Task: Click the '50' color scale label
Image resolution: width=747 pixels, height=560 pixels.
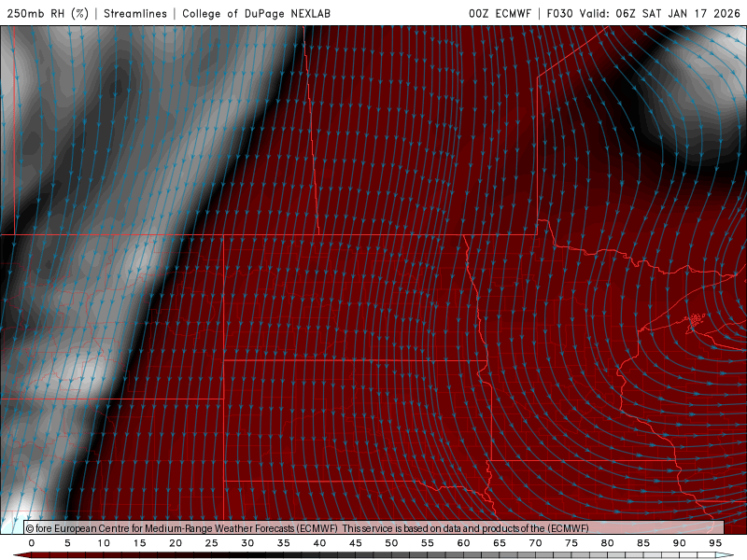Action: [x=391, y=543]
